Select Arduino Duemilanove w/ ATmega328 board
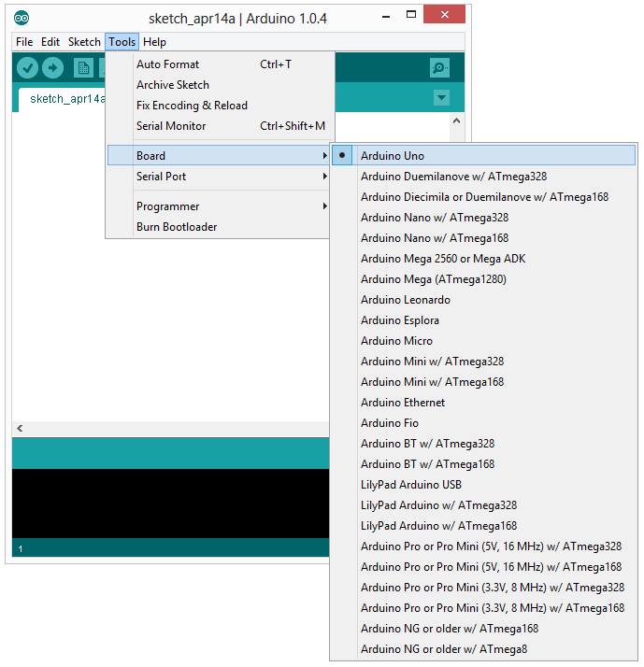This screenshot has height=667, width=644. pos(483,177)
